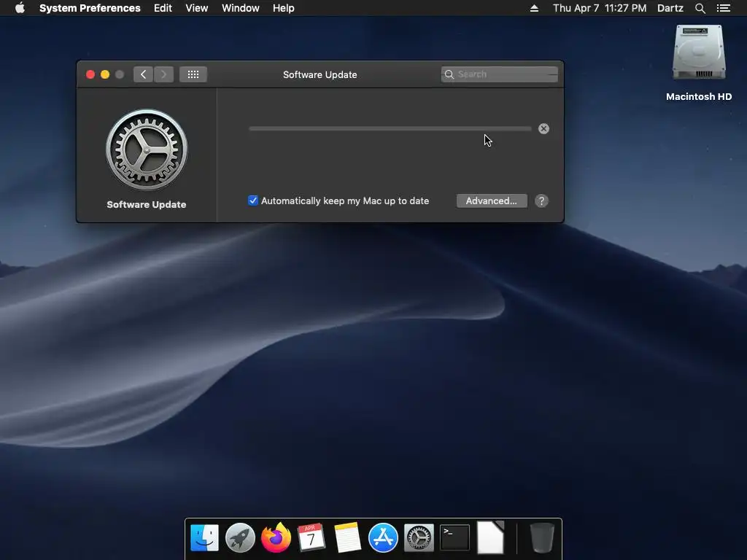Click the help question mark button

pos(541,201)
